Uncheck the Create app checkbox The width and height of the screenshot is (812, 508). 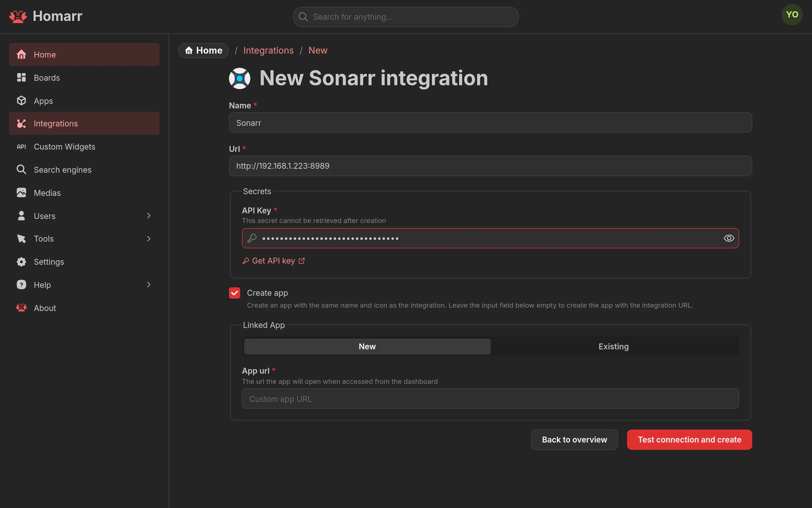pos(235,293)
